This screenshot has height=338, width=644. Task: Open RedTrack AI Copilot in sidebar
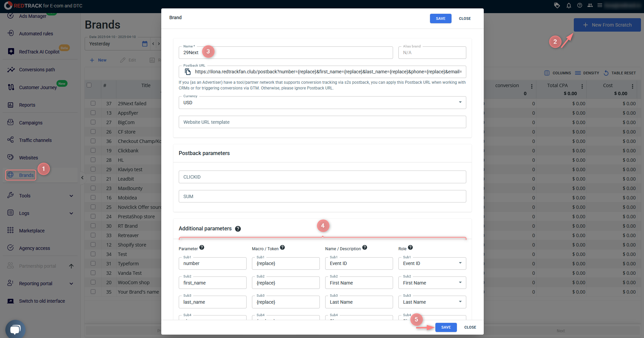click(39, 52)
